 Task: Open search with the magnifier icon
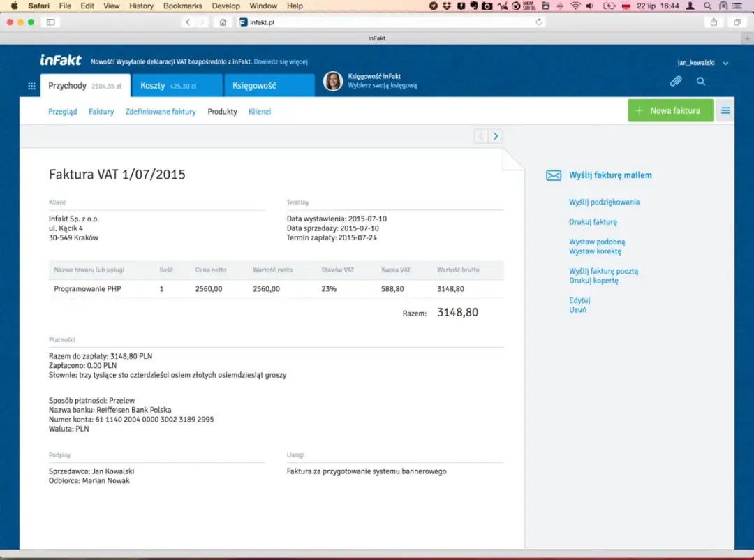(701, 82)
